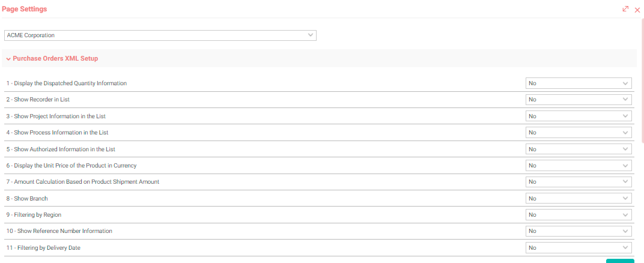Open the Filtering by Region dropdown
The image size is (644, 263).
[579, 214]
